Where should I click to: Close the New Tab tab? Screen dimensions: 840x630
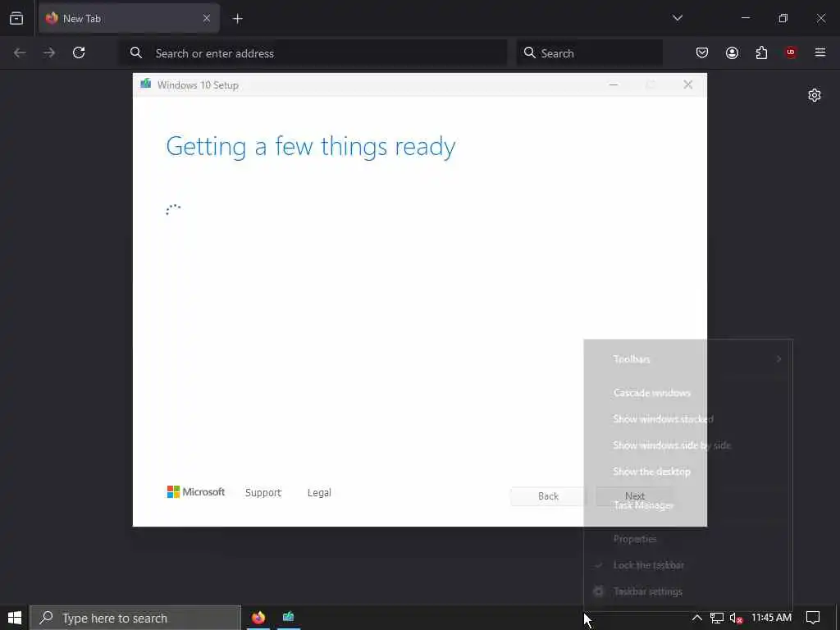click(206, 18)
